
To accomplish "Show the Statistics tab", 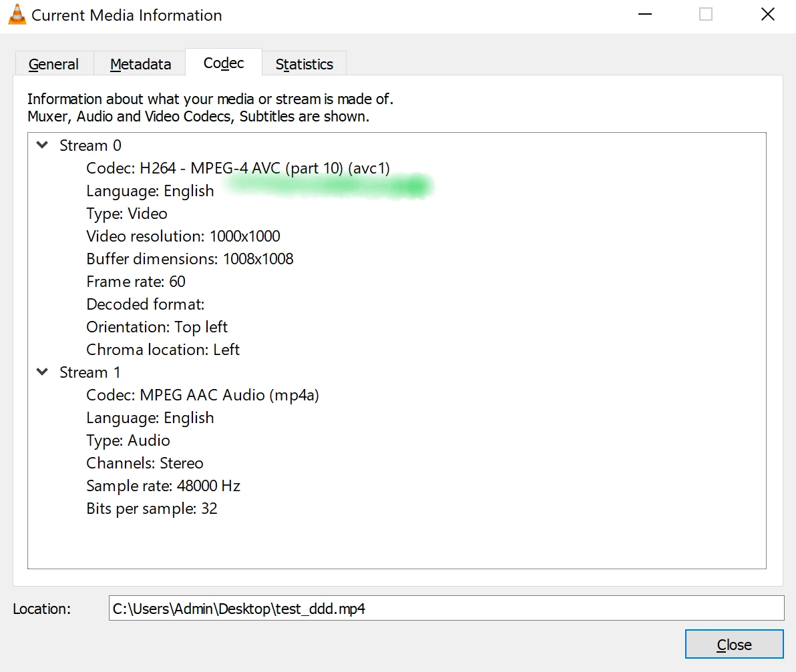I will coord(304,64).
